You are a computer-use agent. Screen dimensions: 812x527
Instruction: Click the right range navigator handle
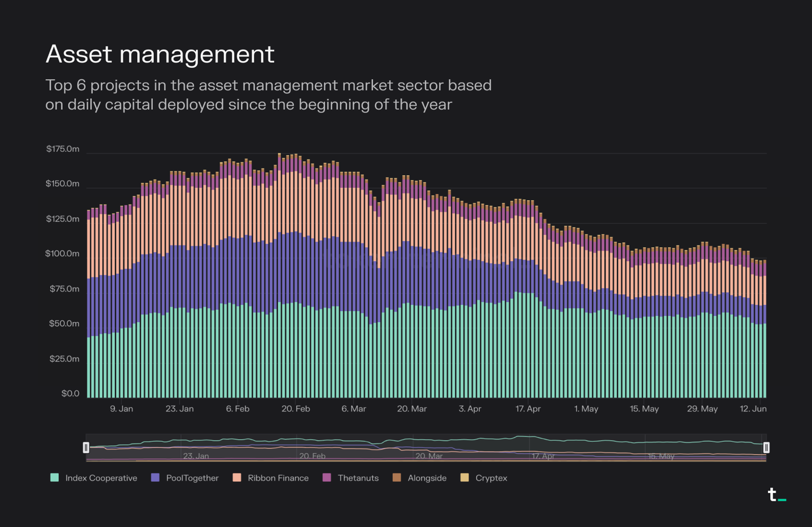click(x=766, y=447)
